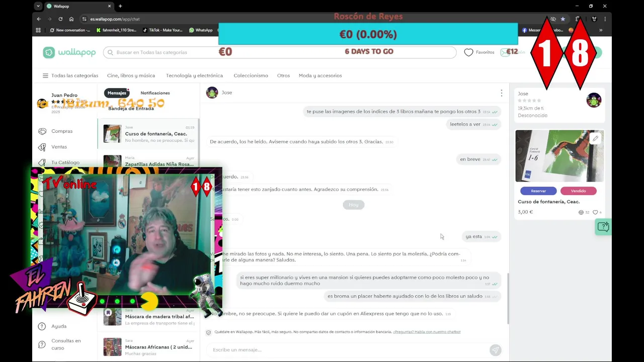Click the Consultas en curso icon
Image resolution: width=644 pixels, height=362 pixels.
pos(42,344)
